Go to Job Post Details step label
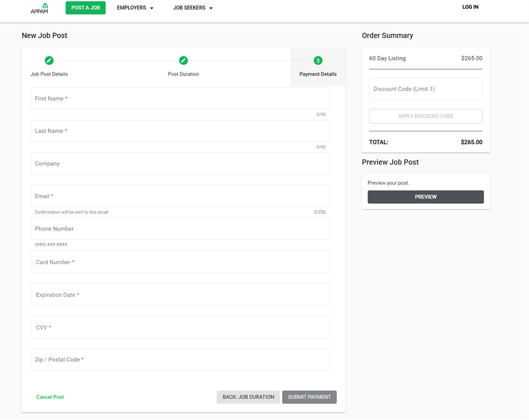529x420 pixels. coord(49,74)
